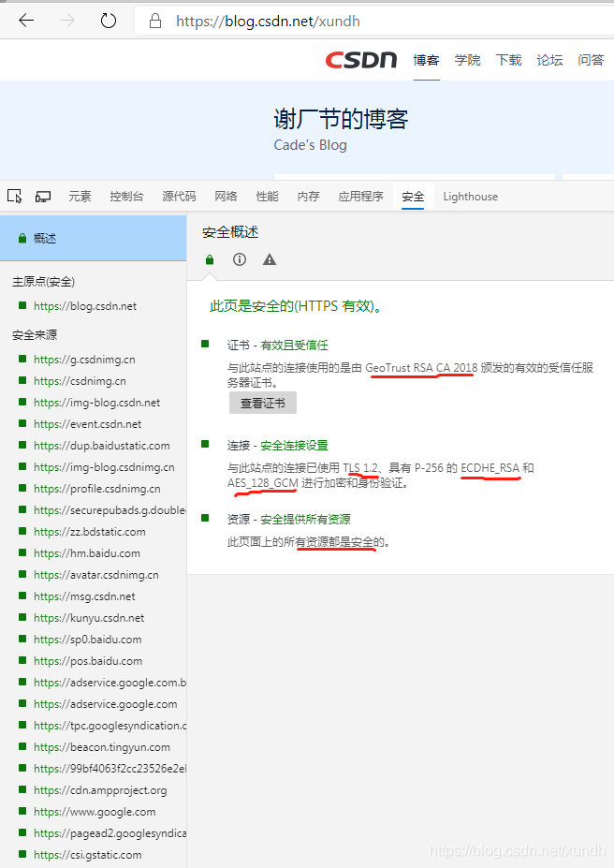Open the 博客 nav item
The image size is (614, 868).
click(x=427, y=60)
